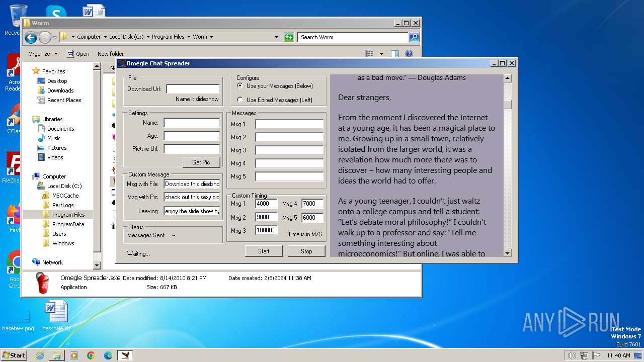644x362 pixels.
Task: Select 'Use your Messages (Below)' radio button
Action: 240,86
